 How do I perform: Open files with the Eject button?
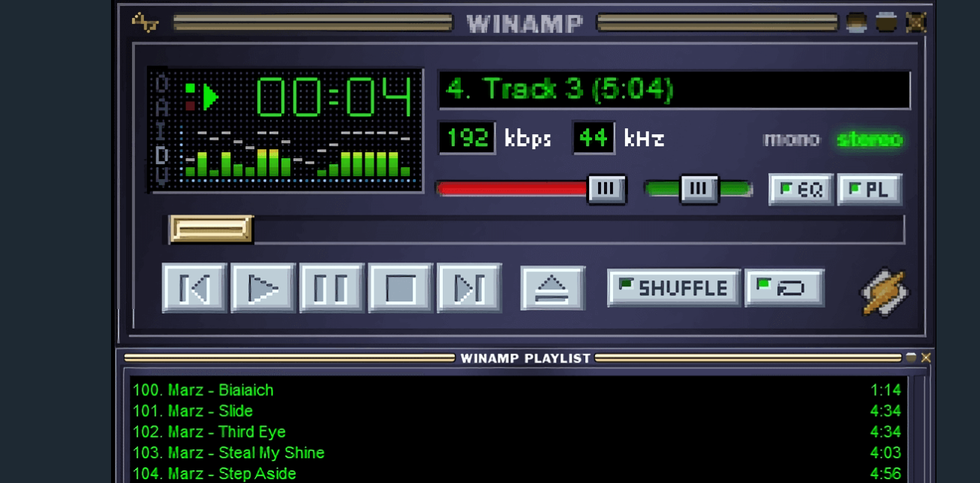(x=552, y=288)
